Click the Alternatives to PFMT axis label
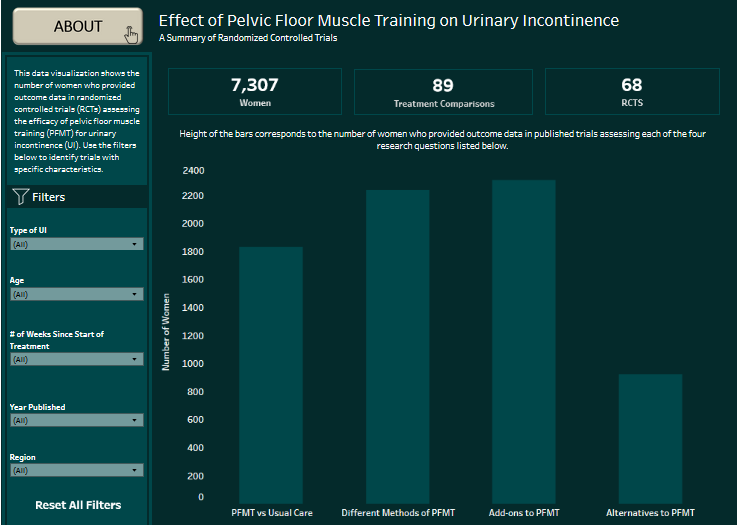Screen dimensions: 737x525 [x=650, y=513]
